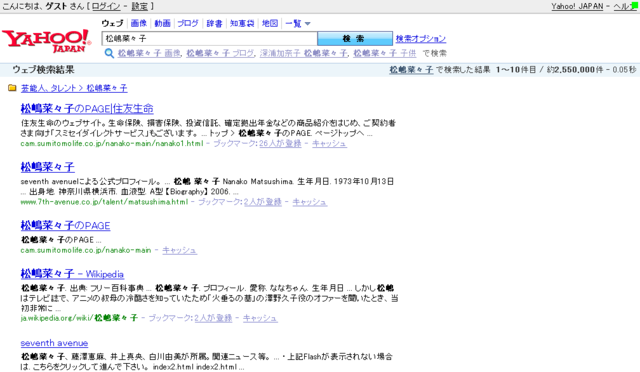Switch to the ブログ search tab
This screenshot has width=640, height=372.
tap(188, 23)
